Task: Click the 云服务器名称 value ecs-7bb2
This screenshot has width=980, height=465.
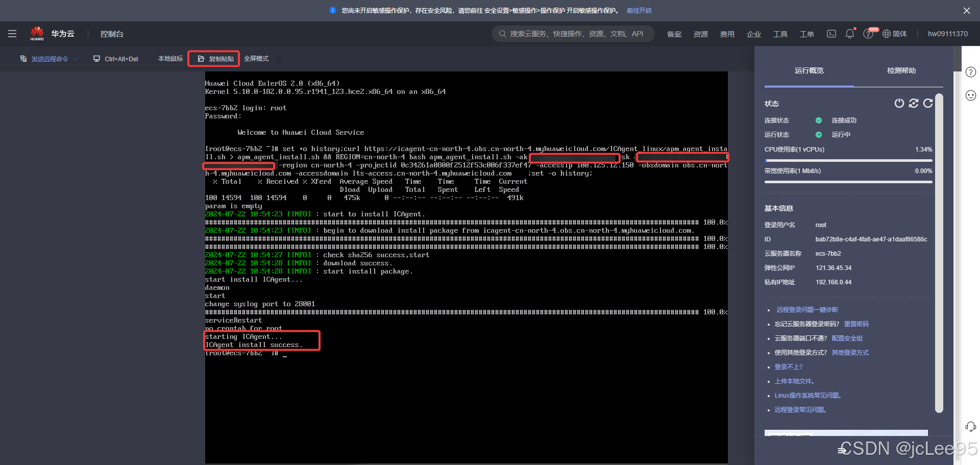Action: click(828, 254)
